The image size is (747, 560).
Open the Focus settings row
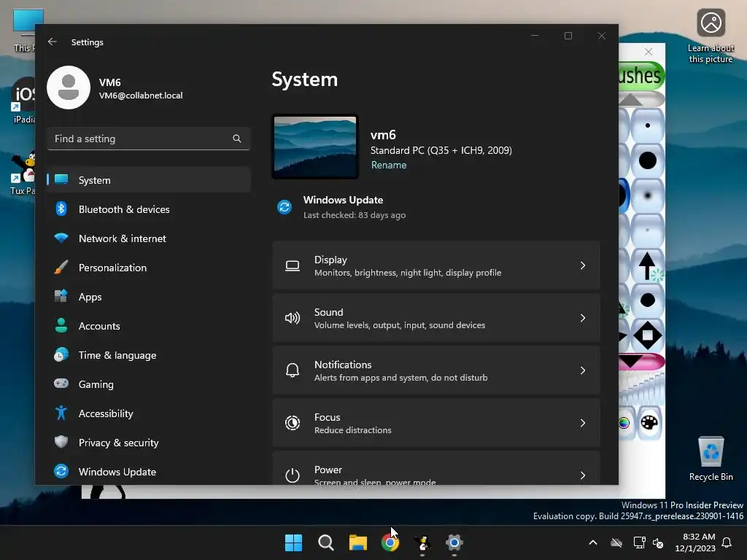coord(436,422)
